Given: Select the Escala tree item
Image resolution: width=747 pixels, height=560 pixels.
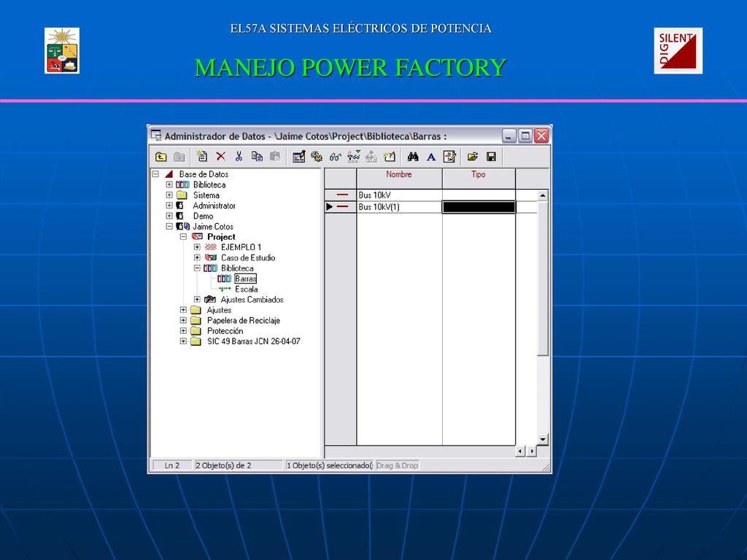Looking at the screenshot, I should click(x=247, y=289).
